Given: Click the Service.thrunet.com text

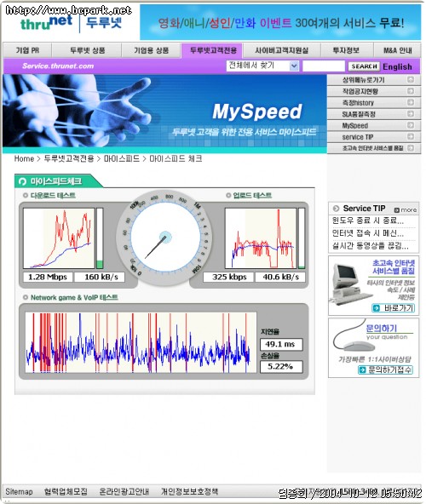Looking at the screenshot, I should click(58, 66).
